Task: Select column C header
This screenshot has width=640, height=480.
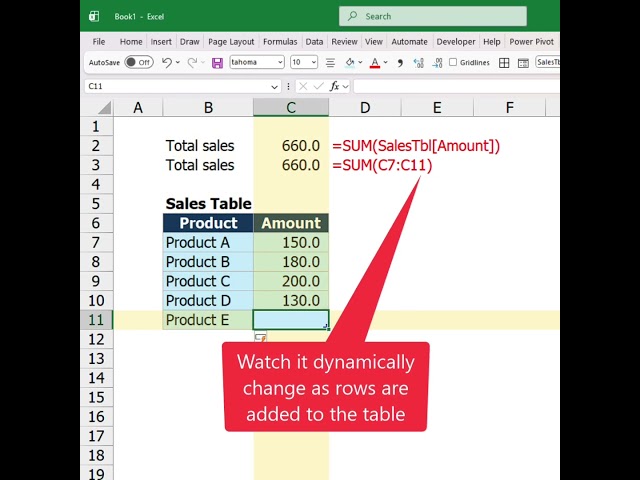Action: [291, 108]
